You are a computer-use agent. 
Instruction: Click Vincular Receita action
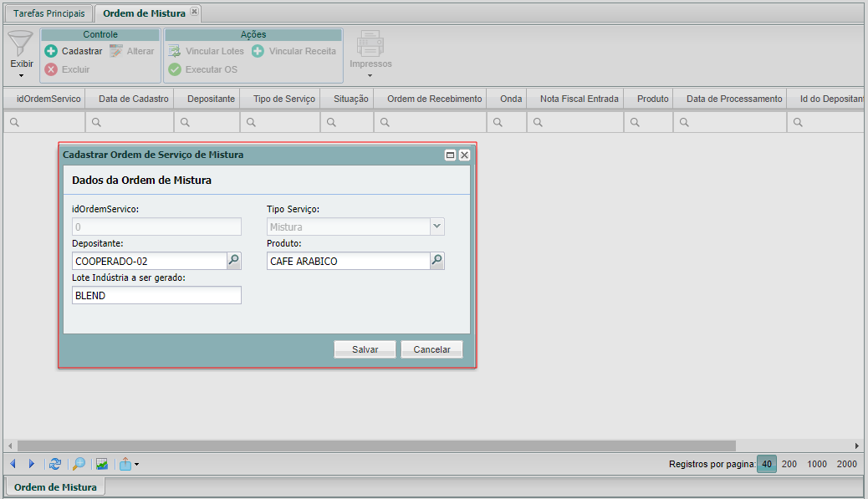tap(294, 51)
